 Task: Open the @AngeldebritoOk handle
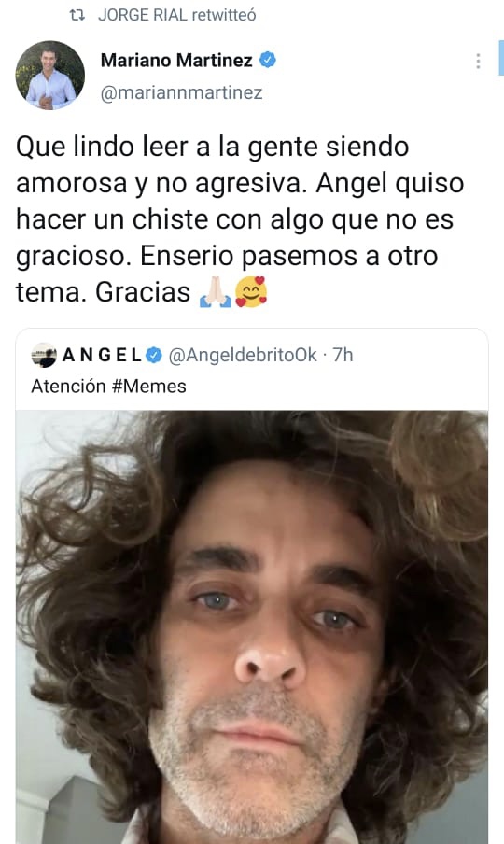tap(243, 356)
